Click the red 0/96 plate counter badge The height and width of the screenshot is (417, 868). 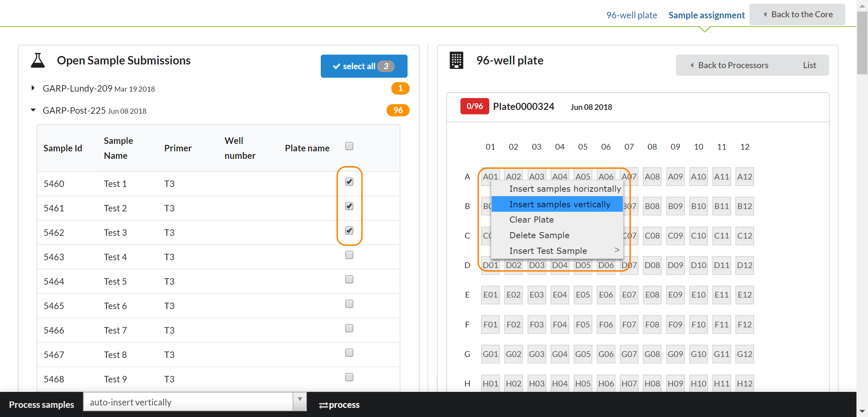tap(474, 107)
